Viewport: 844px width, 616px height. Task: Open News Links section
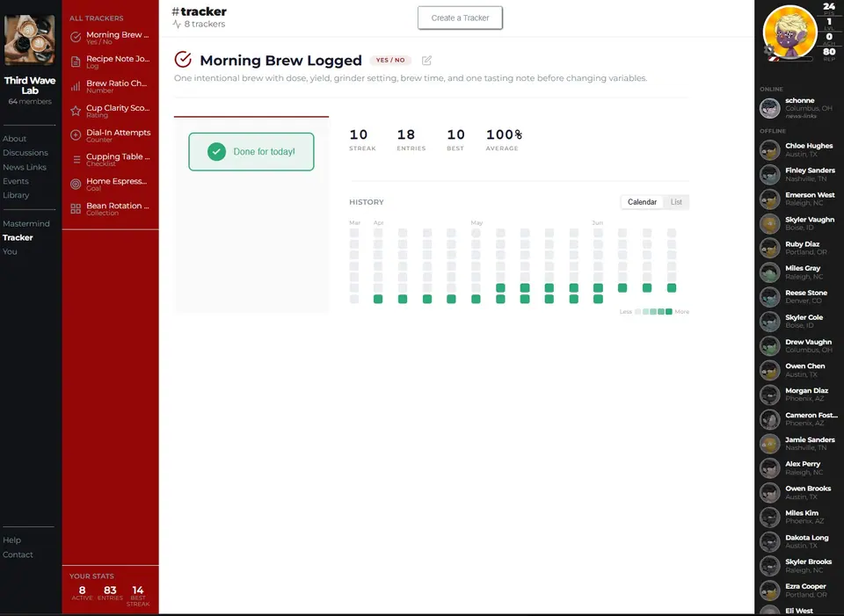pyautogui.click(x=25, y=167)
